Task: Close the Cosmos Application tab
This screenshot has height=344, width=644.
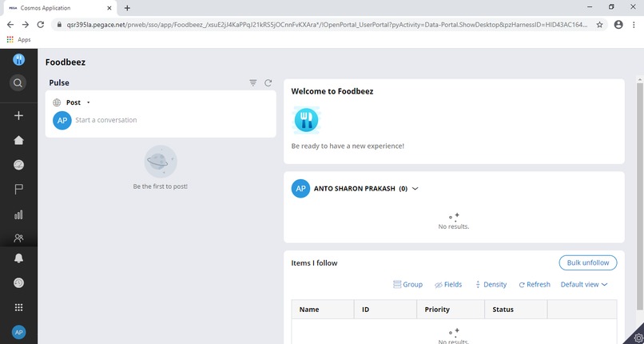Action: click(x=109, y=8)
